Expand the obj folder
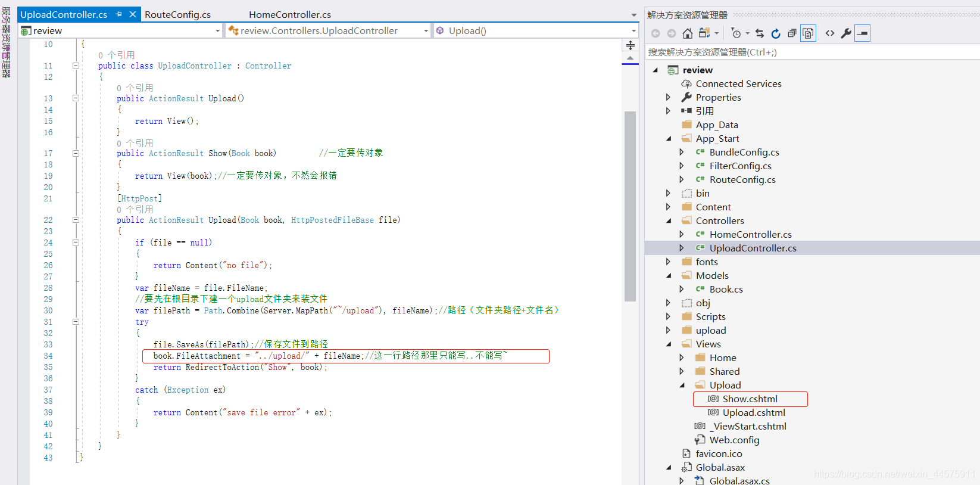Screen dimensions: 980x485 tap(668, 303)
